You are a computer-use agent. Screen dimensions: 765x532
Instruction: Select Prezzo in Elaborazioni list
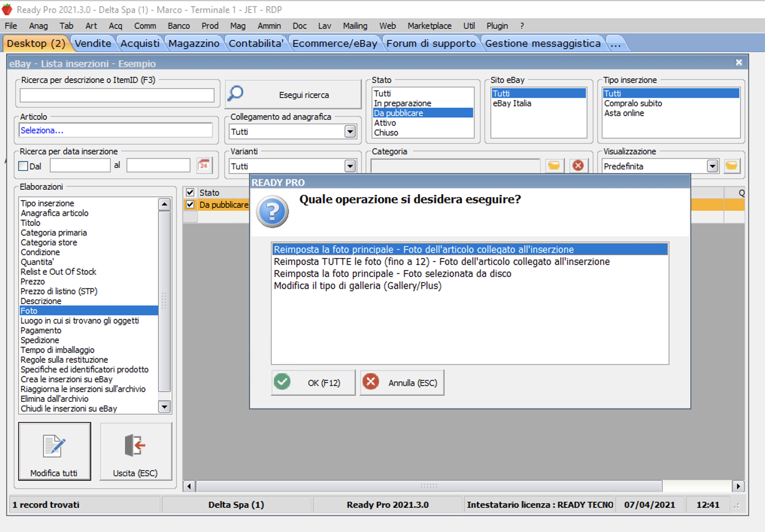89,281
